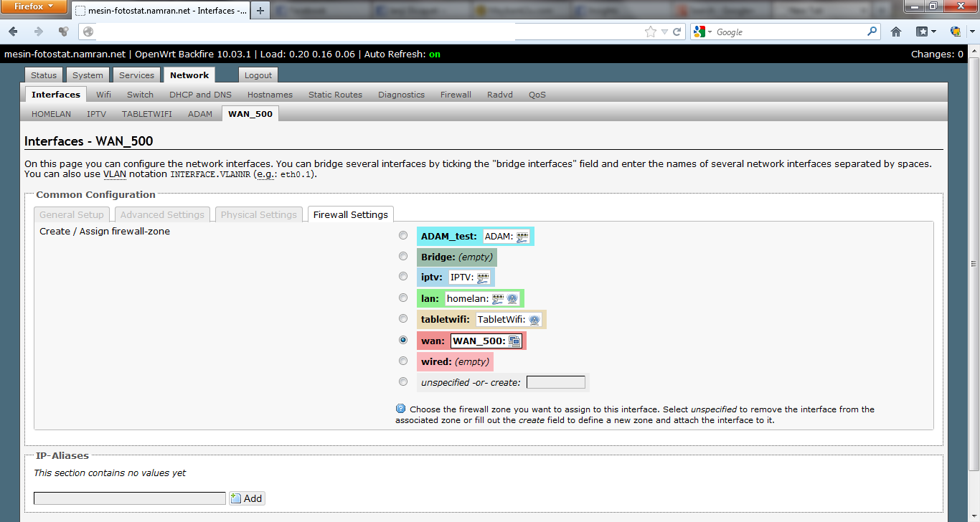Choose the unspecified -or- create radio option
980x522 pixels.
[x=403, y=381]
